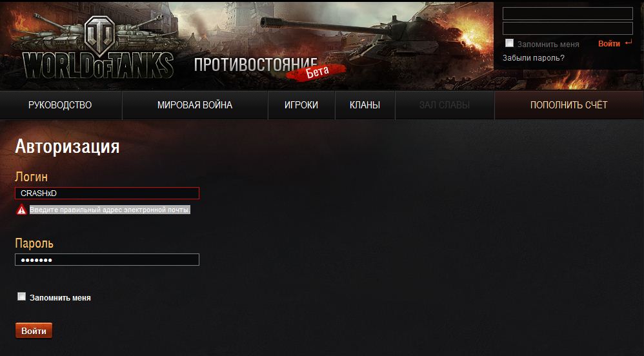644x356 pixels.
Task: Click the World of Tanks logo
Action: pos(98,49)
